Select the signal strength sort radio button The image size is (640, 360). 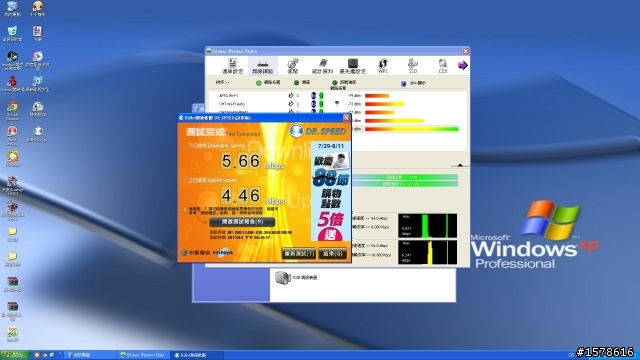[334, 83]
